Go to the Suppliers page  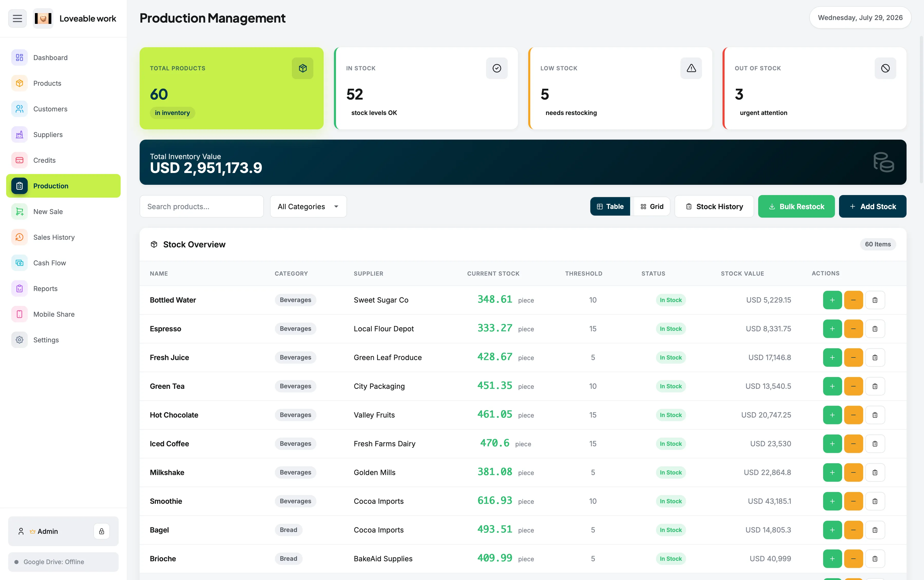[63, 135]
